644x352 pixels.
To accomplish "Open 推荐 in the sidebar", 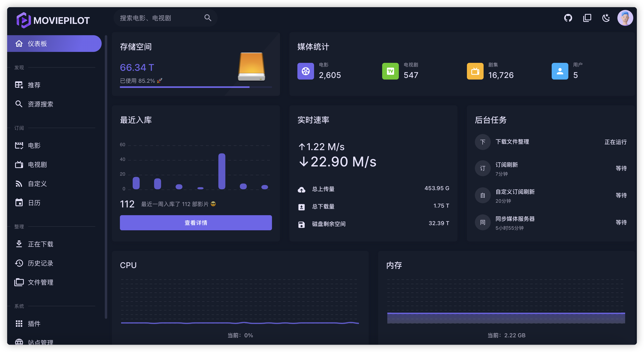I will [x=34, y=85].
